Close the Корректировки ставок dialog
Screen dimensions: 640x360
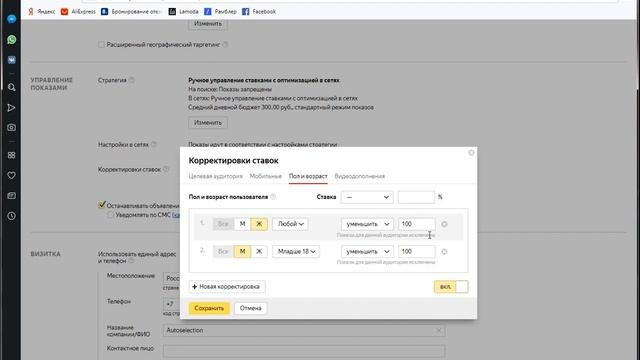coord(471,153)
